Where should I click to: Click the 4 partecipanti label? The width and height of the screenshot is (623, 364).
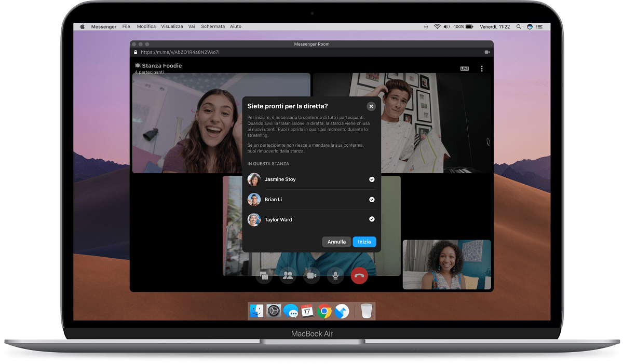pyautogui.click(x=150, y=72)
